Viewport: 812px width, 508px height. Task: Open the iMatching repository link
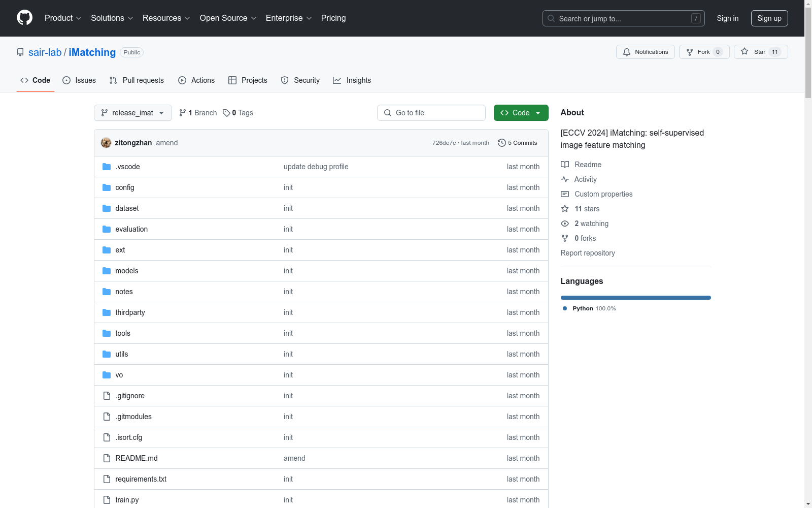pos(92,52)
